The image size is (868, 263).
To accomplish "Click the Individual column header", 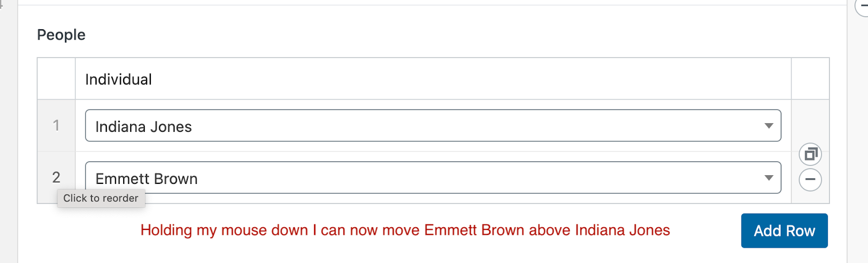I will point(118,79).
